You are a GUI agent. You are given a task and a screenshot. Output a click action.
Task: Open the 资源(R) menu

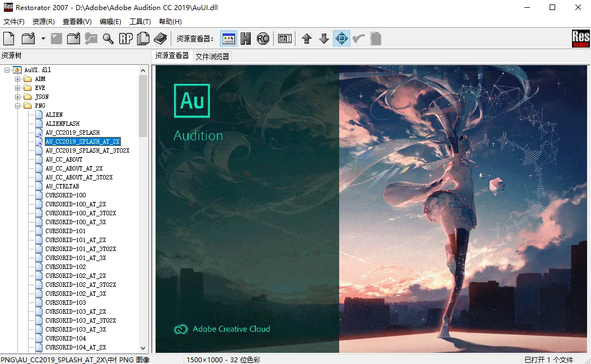pos(43,21)
